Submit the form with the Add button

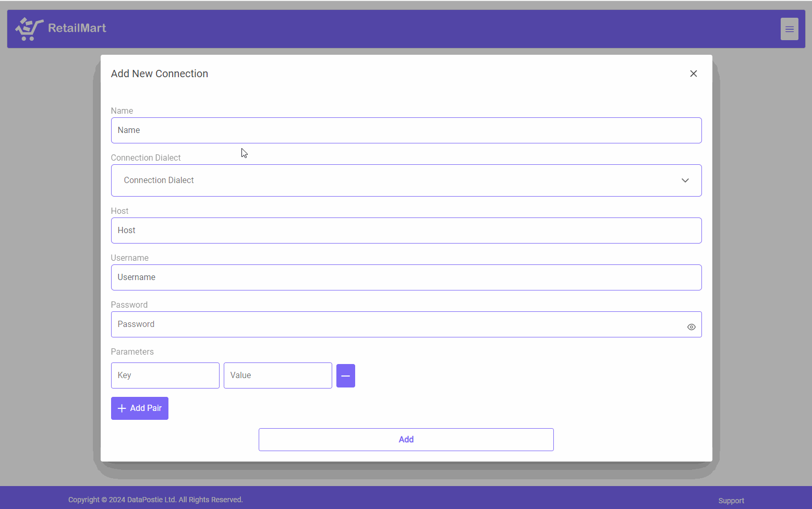[406, 439]
